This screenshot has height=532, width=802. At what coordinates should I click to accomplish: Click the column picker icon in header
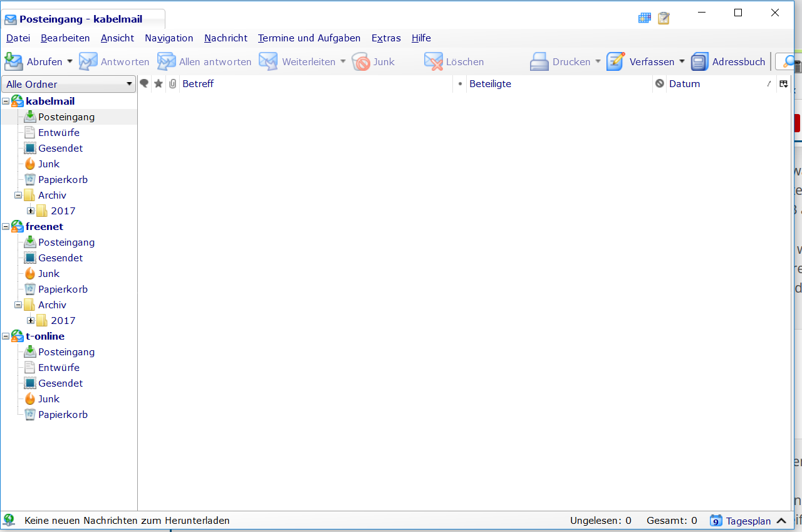(x=783, y=84)
